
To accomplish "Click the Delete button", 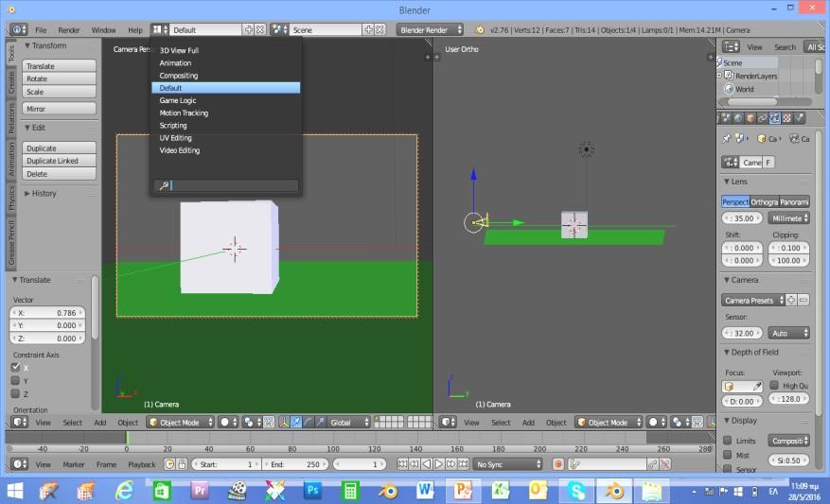I will coord(60,174).
